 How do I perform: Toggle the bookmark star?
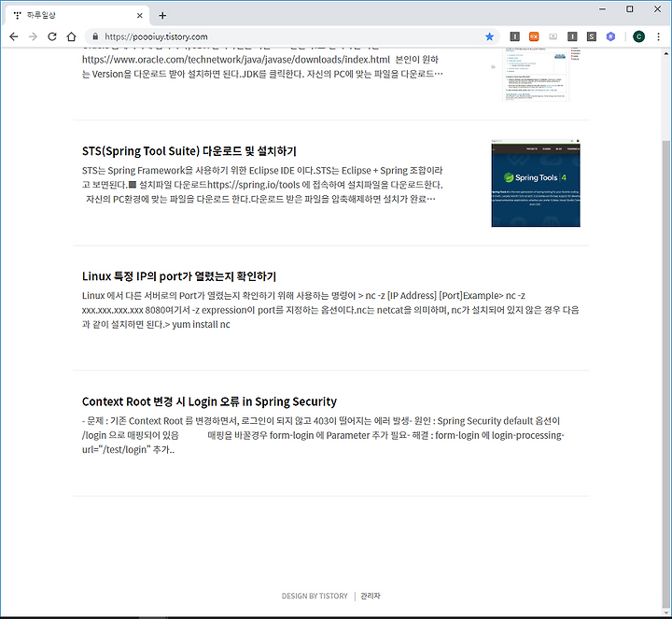click(x=489, y=36)
